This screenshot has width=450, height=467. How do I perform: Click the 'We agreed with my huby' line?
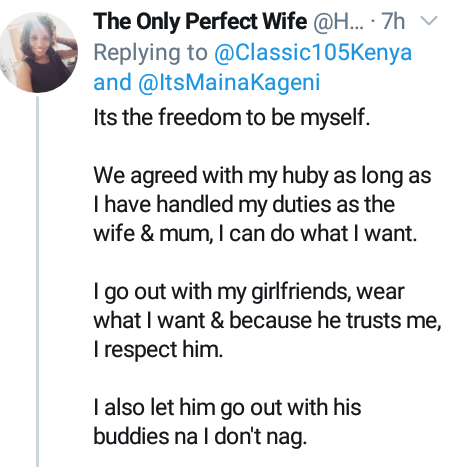262,175
